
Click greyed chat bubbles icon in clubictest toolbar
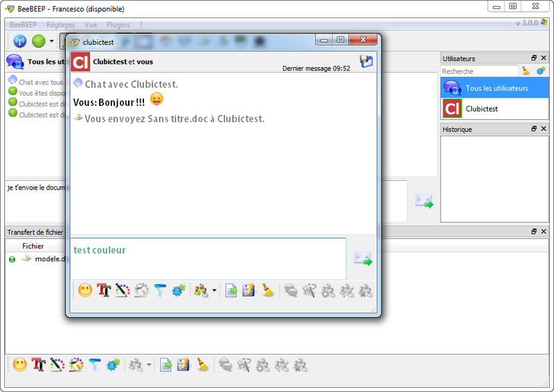pos(291,291)
